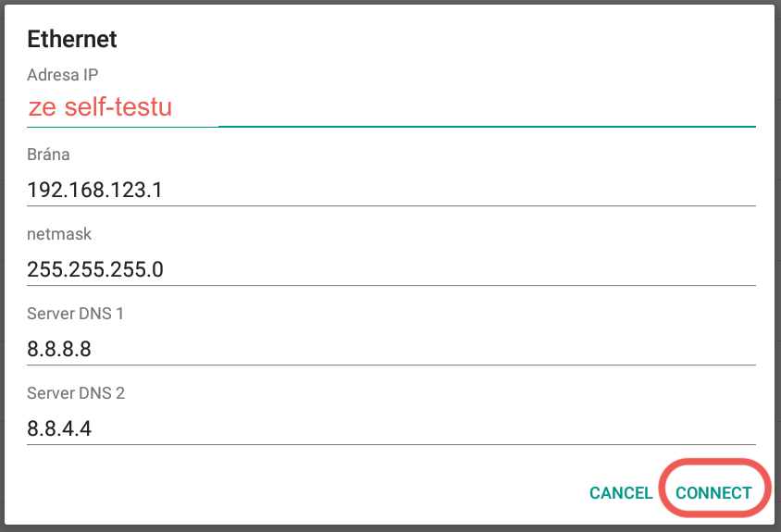Click the "Server DNS 1" label
This screenshot has width=781, height=532.
76,314
